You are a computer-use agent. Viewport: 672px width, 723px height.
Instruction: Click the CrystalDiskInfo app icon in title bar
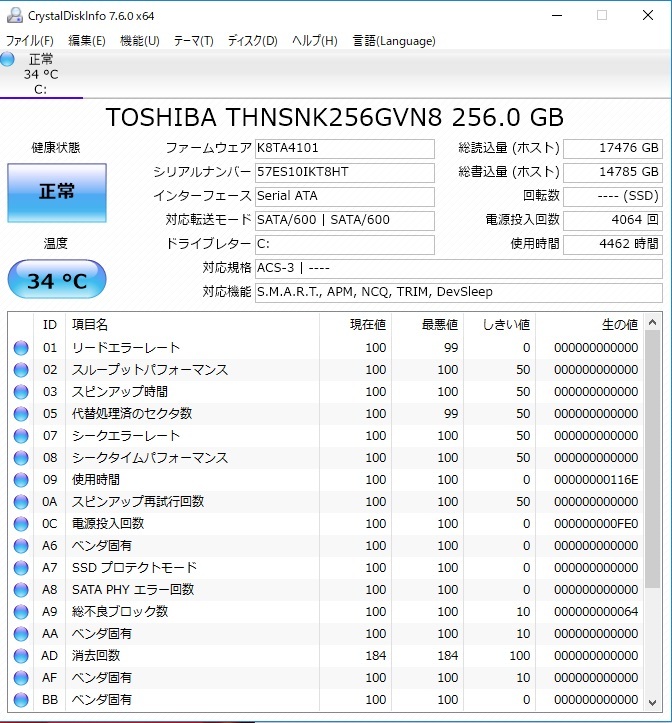pyautogui.click(x=15, y=15)
